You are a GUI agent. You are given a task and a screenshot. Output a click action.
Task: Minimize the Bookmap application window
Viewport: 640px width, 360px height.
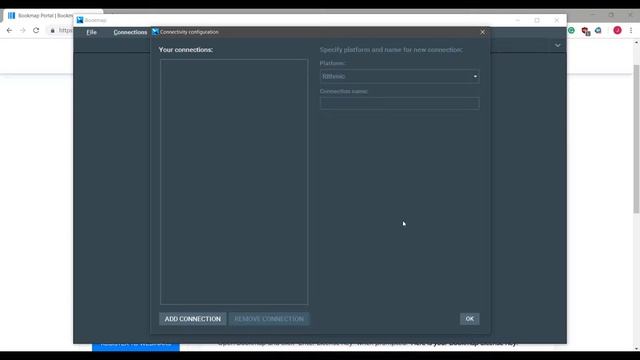pos(518,20)
